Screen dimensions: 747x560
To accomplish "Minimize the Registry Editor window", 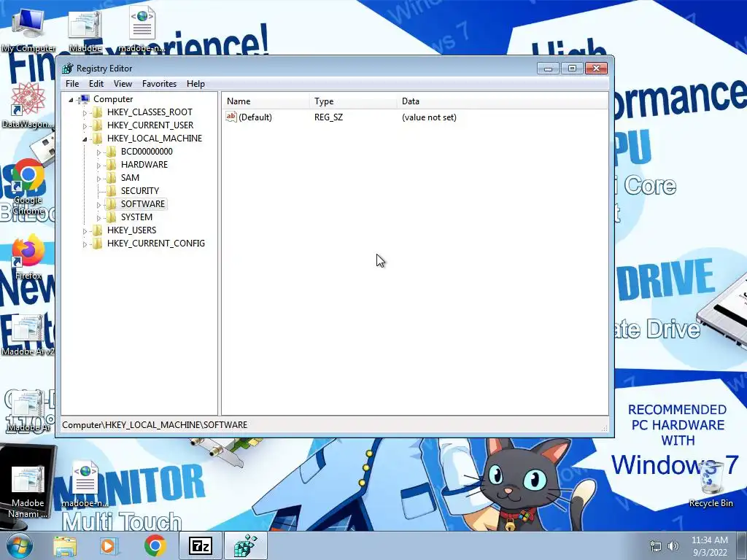I will [548, 69].
